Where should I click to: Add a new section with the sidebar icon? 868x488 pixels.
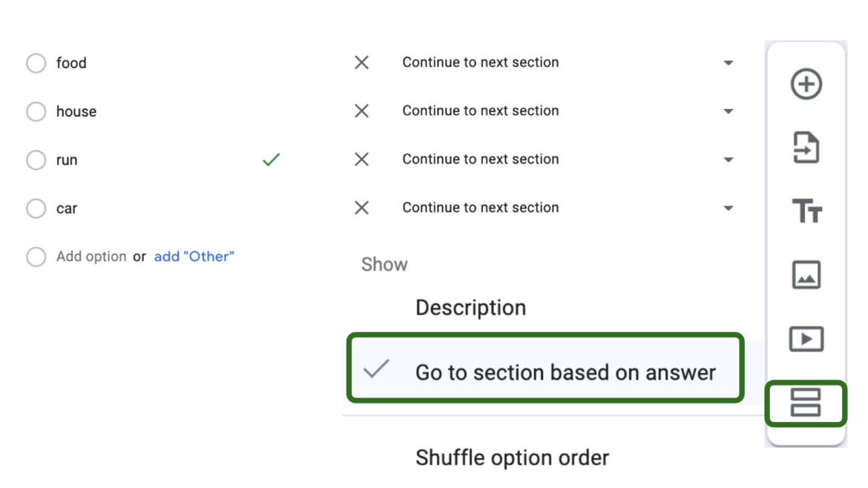(806, 404)
